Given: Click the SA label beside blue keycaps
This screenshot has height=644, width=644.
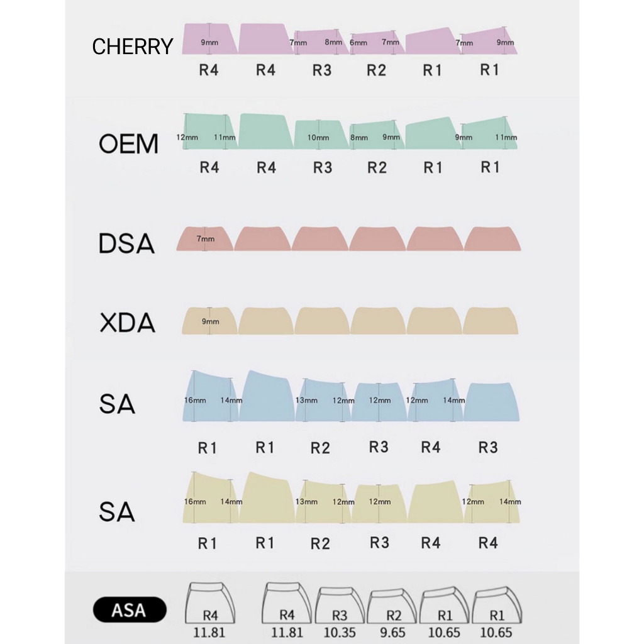Looking at the screenshot, I should (x=117, y=404).
